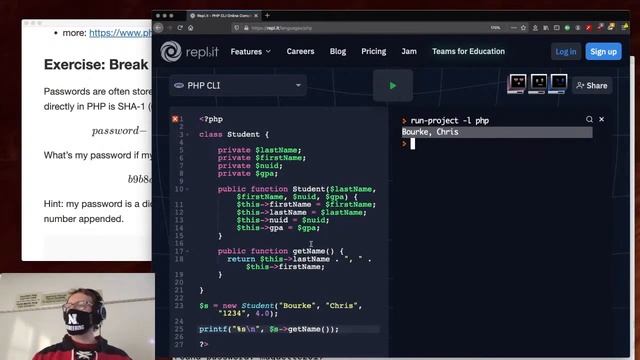640x360 pixels.
Task: Click the Sign up button
Action: click(x=603, y=51)
